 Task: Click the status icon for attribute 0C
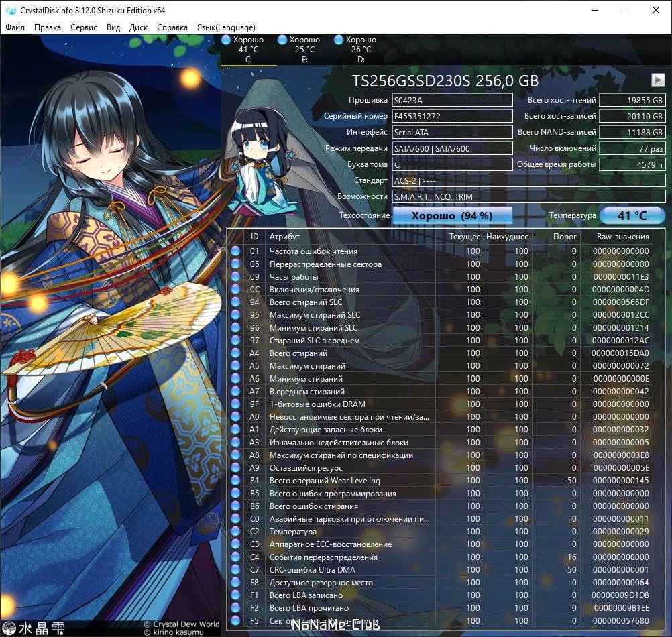tap(235, 290)
